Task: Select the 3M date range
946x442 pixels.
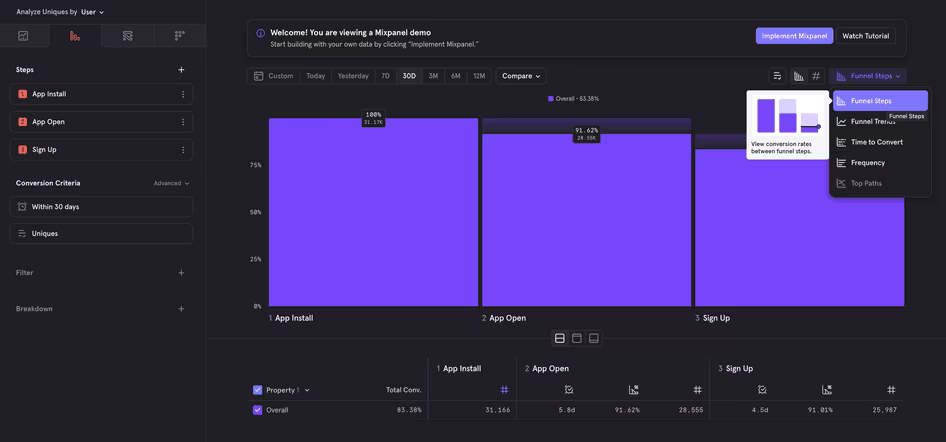Action: [433, 76]
